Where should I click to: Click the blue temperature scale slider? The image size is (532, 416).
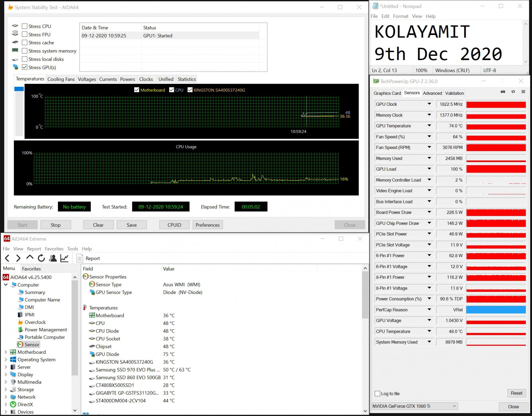pyautogui.click(x=19, y=89)
